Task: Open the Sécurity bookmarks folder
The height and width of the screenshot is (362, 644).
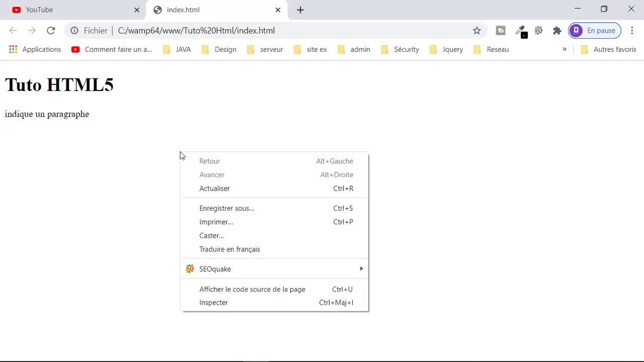Action: [x=400, y=49]
